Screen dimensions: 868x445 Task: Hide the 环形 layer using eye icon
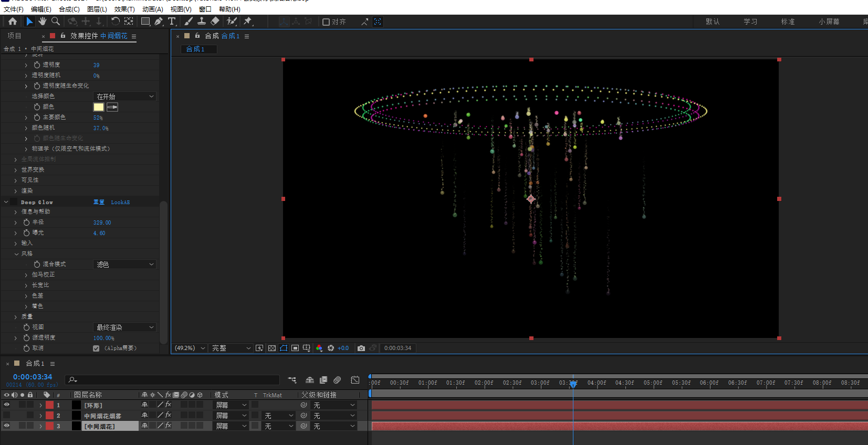click(x=7, y=405)
